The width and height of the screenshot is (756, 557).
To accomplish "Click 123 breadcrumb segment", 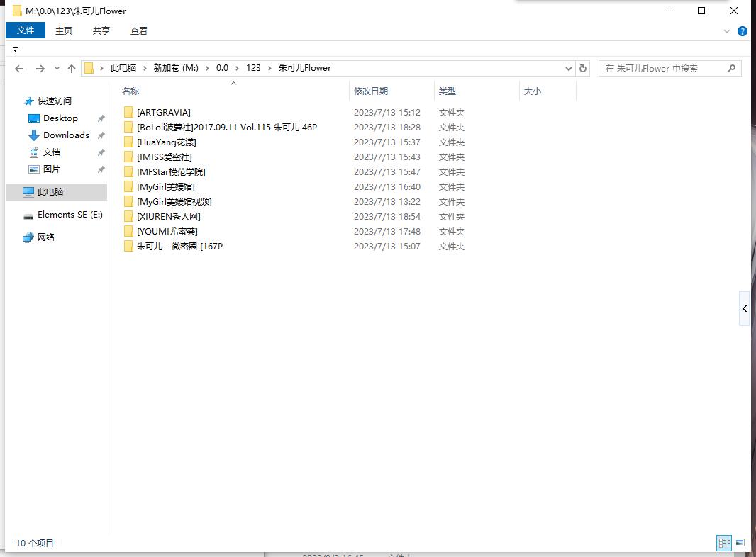I will click(254, 68).
